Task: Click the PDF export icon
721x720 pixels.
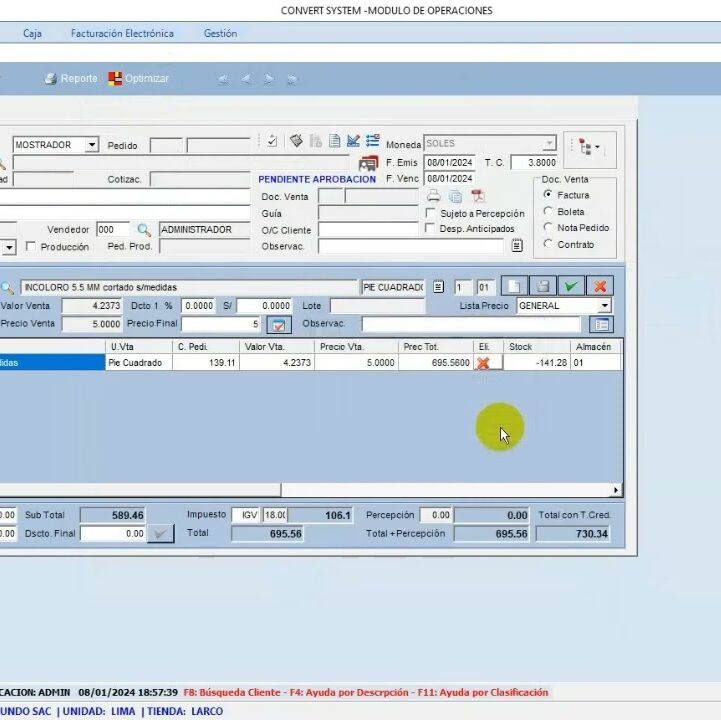Action: [x=477, y=196]
